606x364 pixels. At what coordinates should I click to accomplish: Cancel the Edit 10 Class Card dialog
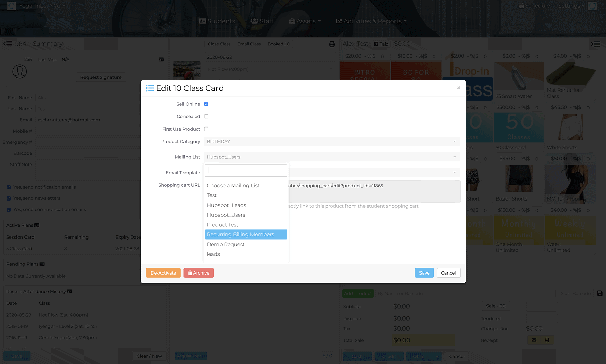click(448, 273)
